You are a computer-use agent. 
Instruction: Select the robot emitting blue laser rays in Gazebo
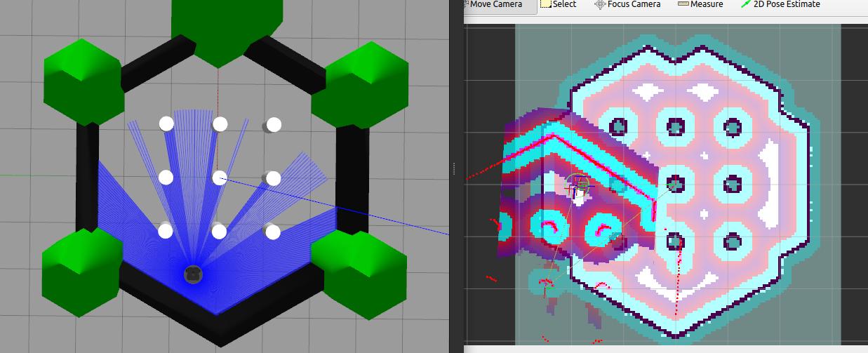[193, 274]
